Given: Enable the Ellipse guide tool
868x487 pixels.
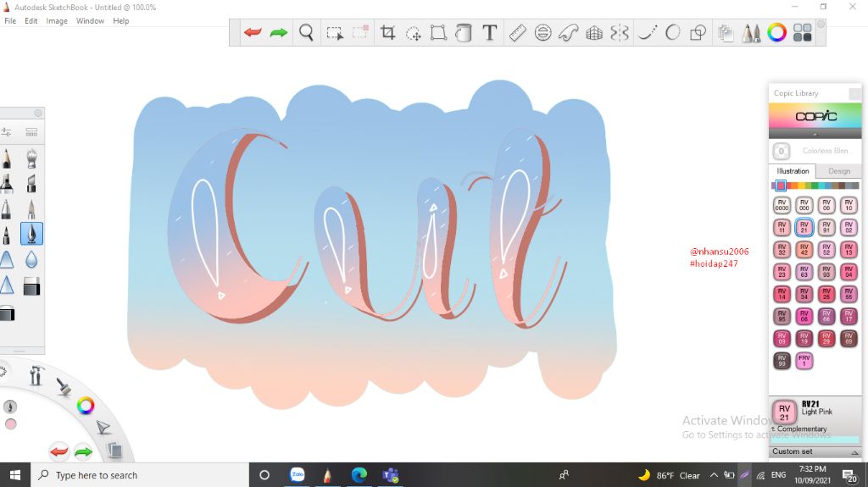Looking at the screenshot, I should click(543, 33).
